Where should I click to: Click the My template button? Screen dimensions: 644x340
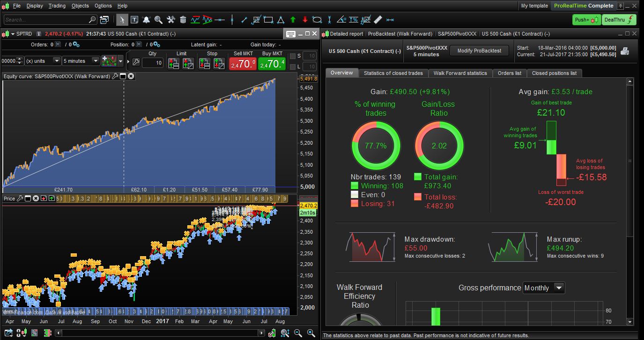(534, 6)
